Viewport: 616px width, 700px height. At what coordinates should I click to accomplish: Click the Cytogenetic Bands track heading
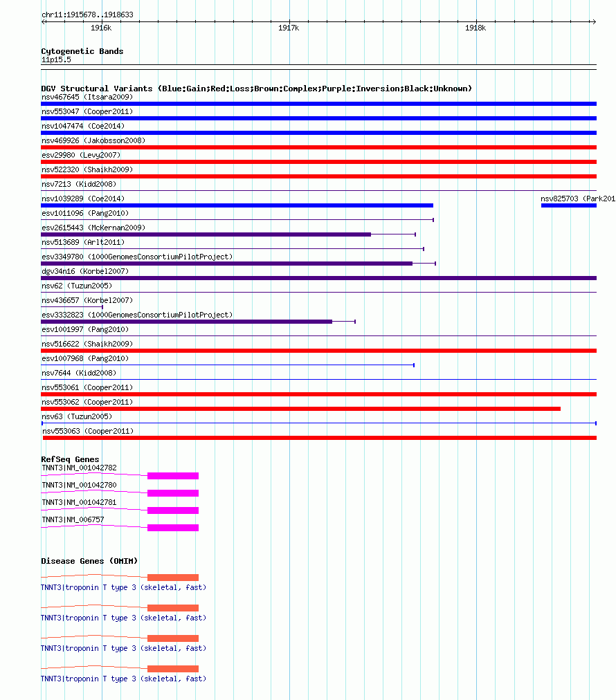click(82, 51)
